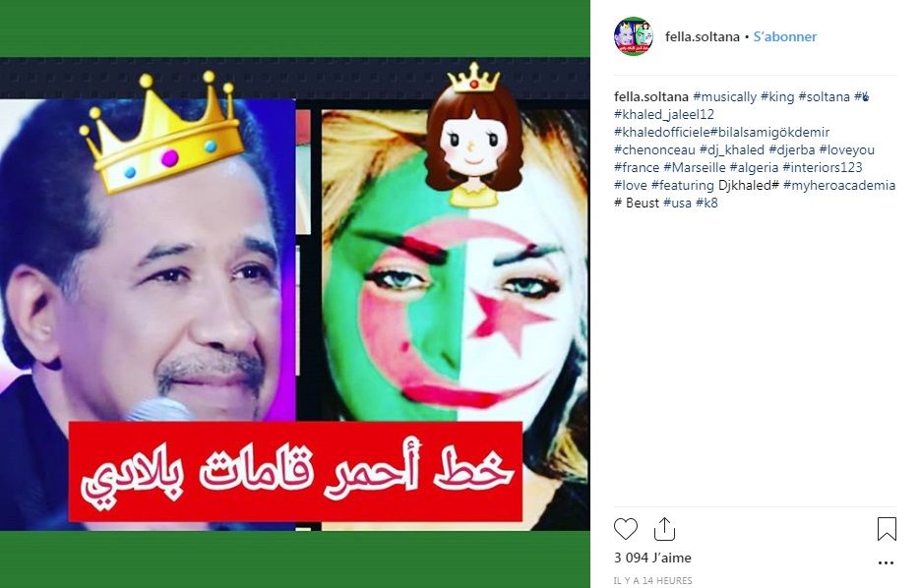Save the post with the bookmark icon
The image size is (920, 588).
click(887, 529)
